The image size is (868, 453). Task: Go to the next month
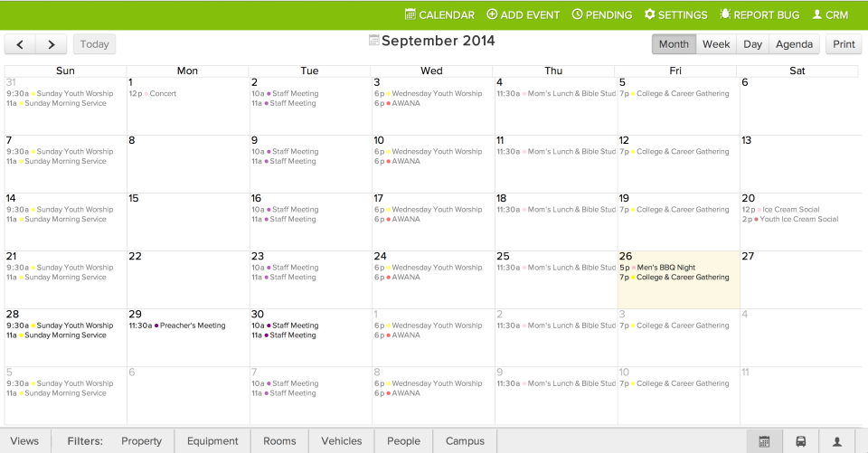point(52,44)
